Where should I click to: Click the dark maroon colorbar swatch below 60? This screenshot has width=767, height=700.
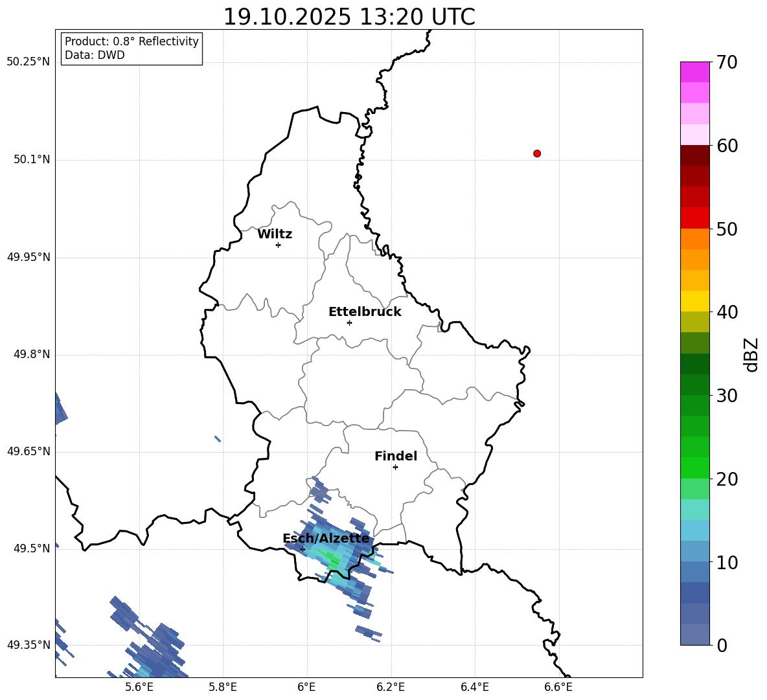click(694, 155)
